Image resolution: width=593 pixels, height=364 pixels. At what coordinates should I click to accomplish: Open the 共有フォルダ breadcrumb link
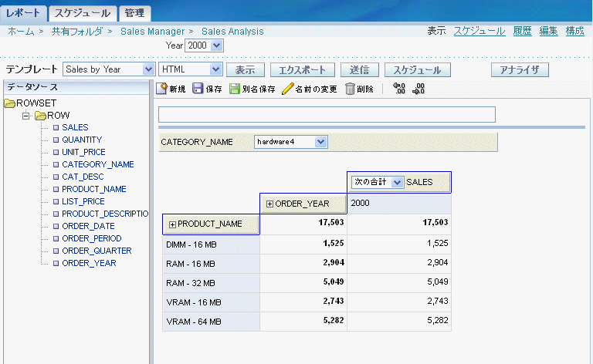pyautogui.click(x=77, y=32)
